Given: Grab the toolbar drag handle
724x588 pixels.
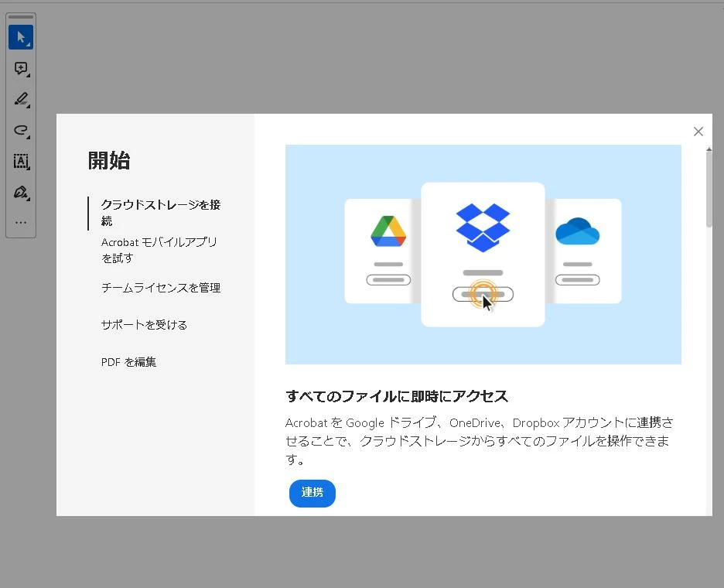Looking at the screenshot, I should click(21, 17).
